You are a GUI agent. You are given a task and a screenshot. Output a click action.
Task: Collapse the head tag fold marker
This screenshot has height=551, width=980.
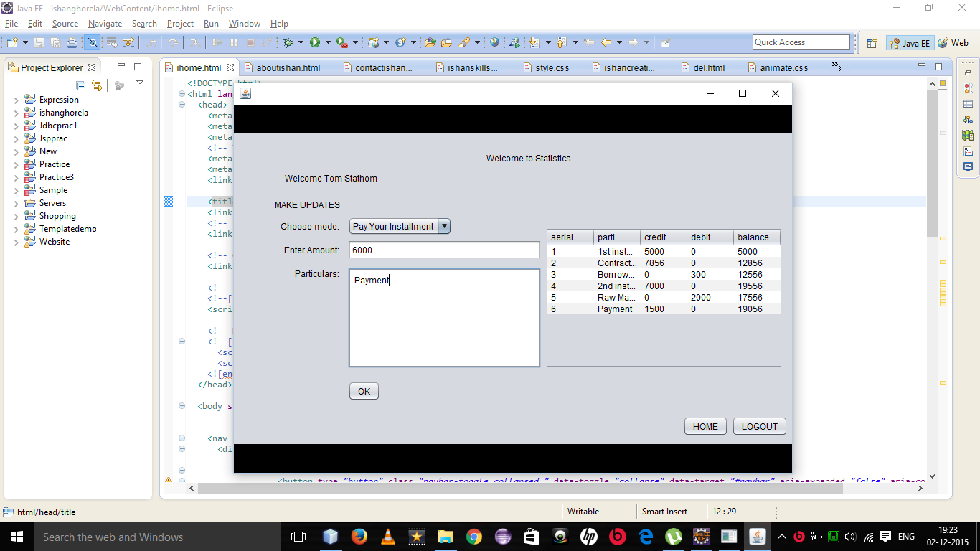coord(182,105)
